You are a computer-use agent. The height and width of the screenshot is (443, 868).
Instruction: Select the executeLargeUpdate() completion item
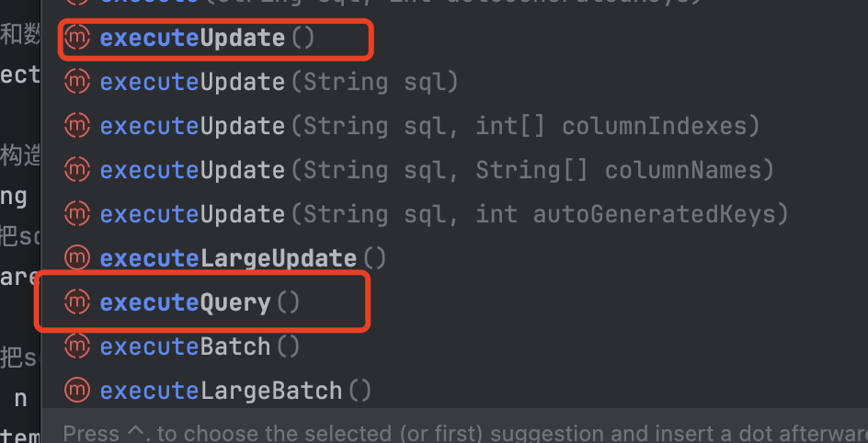coord(454,258)
